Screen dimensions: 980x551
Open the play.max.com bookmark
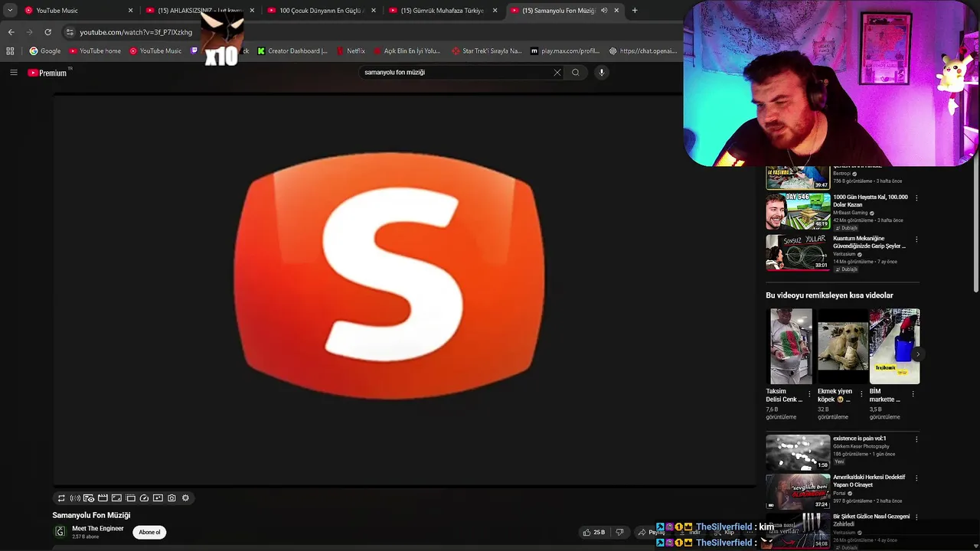point(565,51)
